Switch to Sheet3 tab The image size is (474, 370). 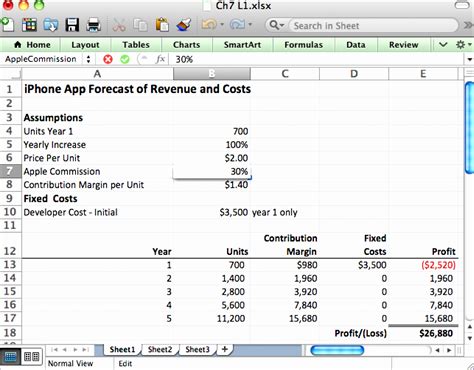[x=197, y=349]
